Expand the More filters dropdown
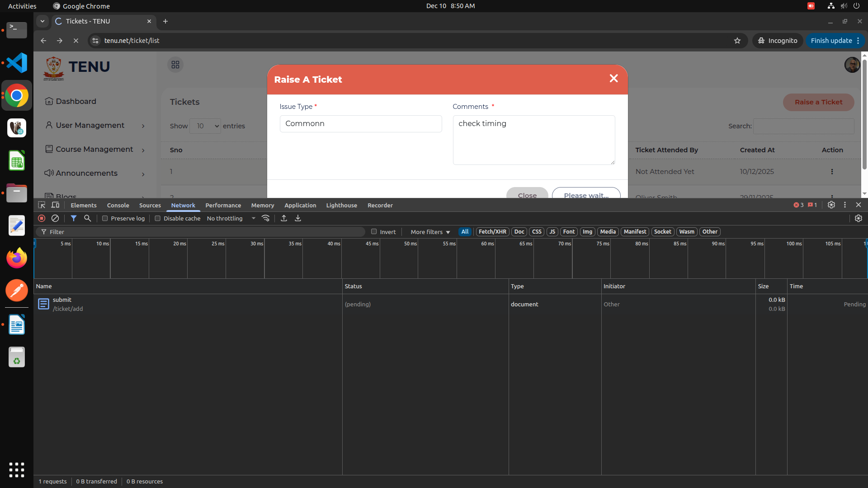The height and width of the screenshot is (488, 868). 430,232
